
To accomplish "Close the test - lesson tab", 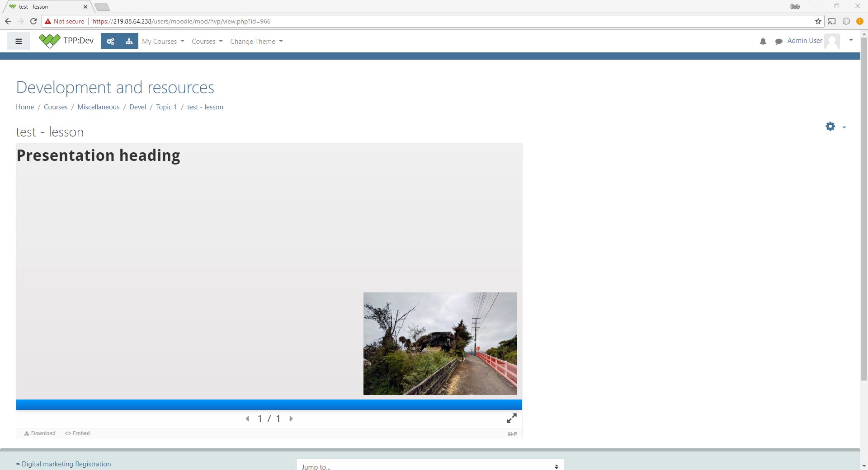I will (x=85, y=7).
